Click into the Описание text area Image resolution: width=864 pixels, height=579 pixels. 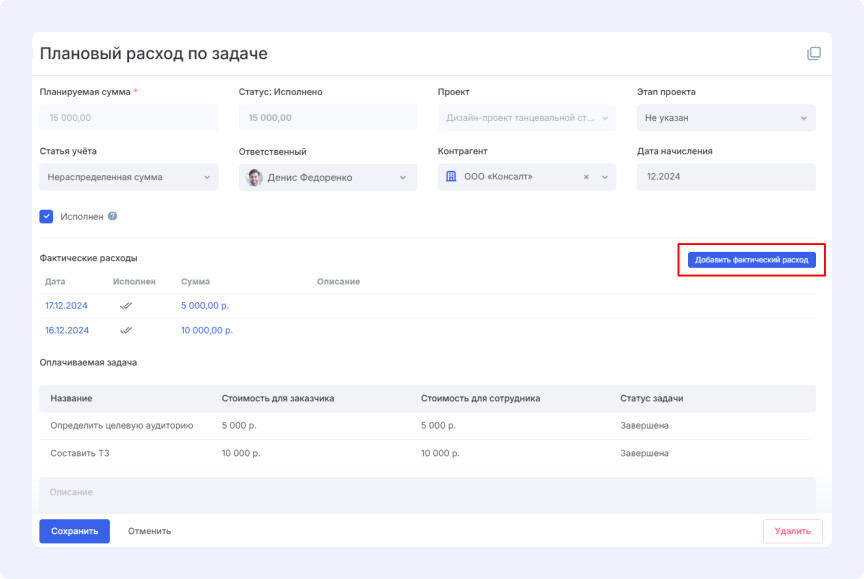point(427,494)
